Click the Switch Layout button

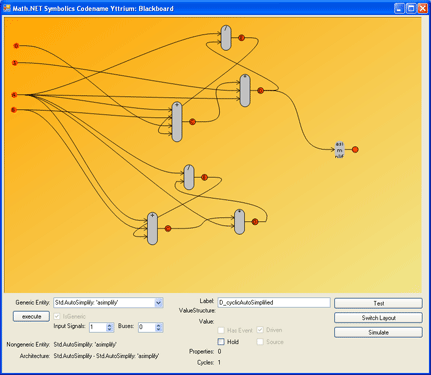[378, 318]
